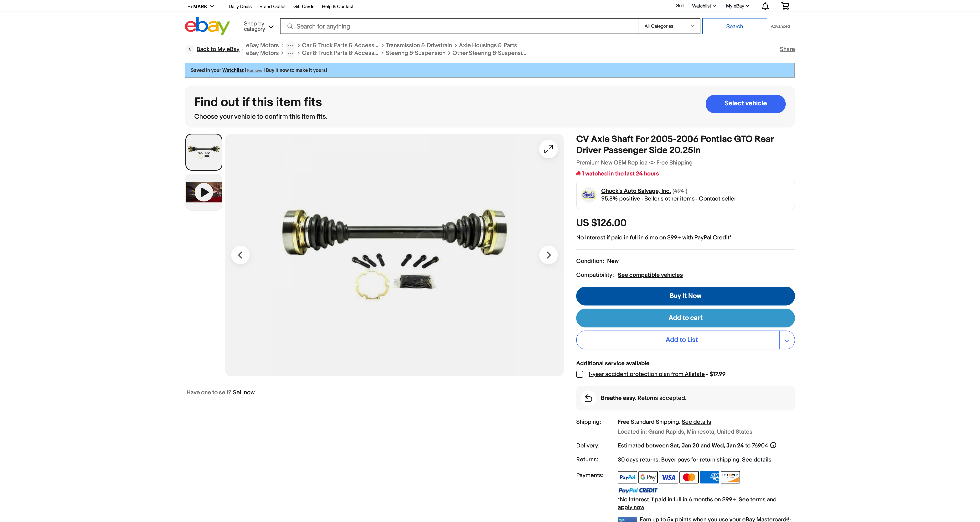Click the eBay logo
The image size is (980, 522).
coord(207,26)
